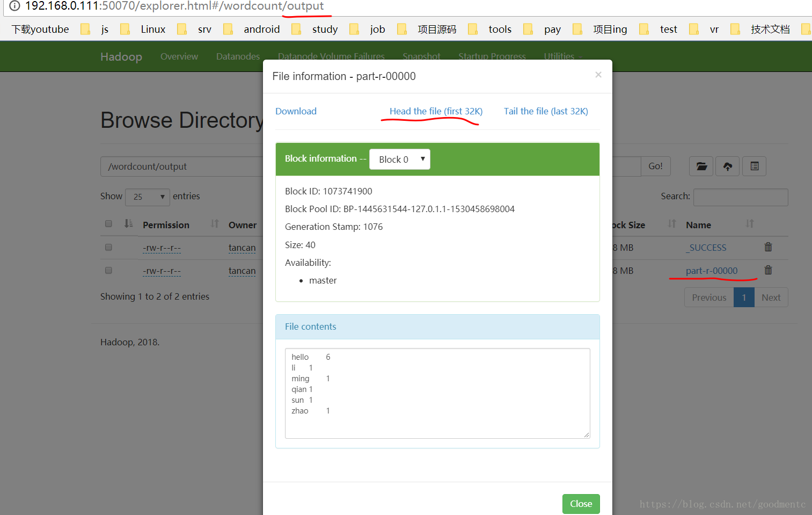The image size is (812, 515).
Task: Click the create directory folder icon
Action: (701, 166)
